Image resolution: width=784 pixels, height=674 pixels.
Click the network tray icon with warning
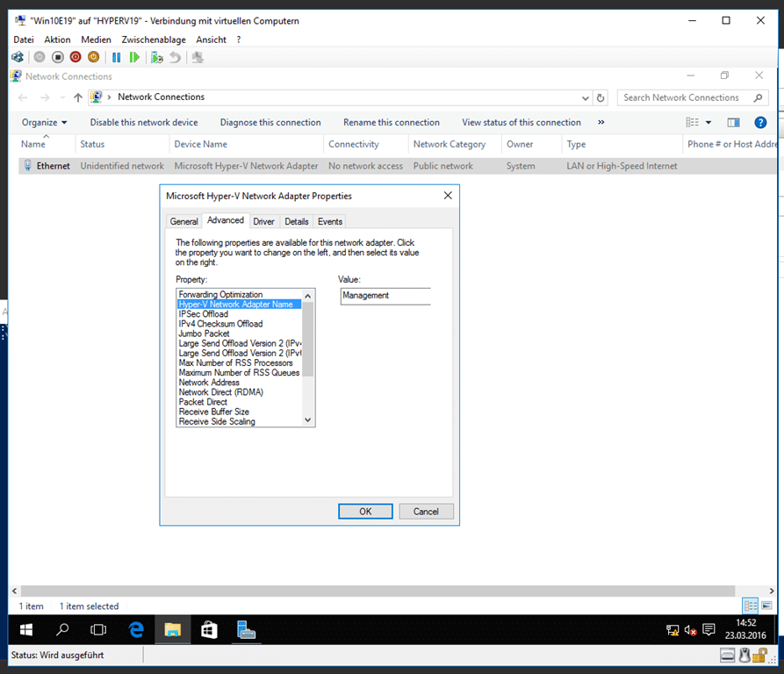673,630
